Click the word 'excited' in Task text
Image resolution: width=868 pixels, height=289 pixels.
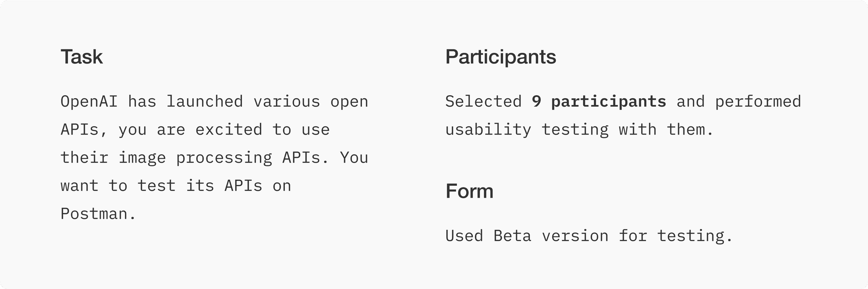(x=229, y=130)
